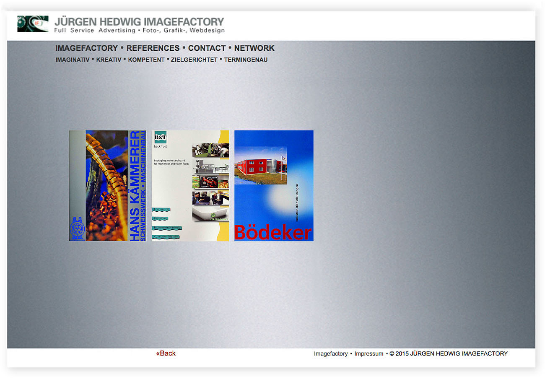This screenshot has width=545, height=392.
Task: Click the «Back link
Action: point(166,353)
